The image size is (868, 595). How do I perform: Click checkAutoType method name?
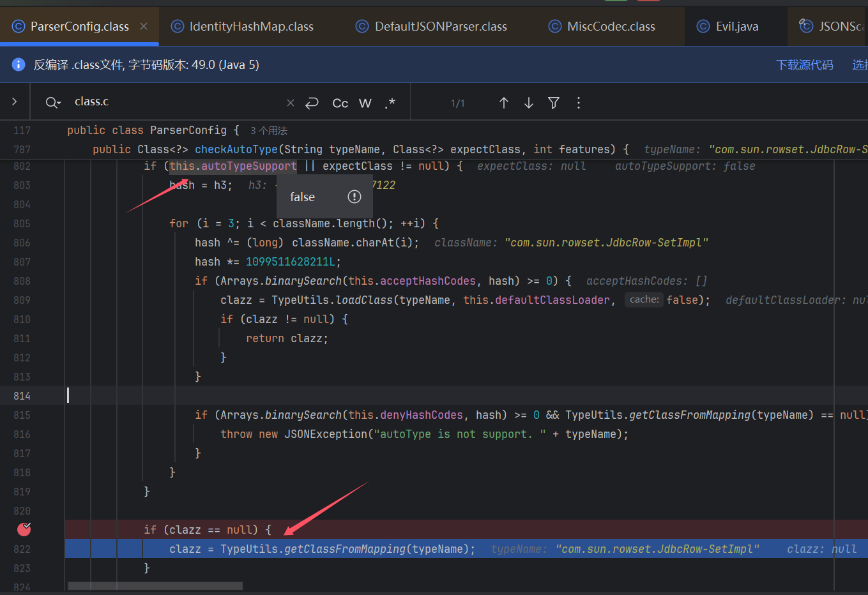(x=236, y=149)
